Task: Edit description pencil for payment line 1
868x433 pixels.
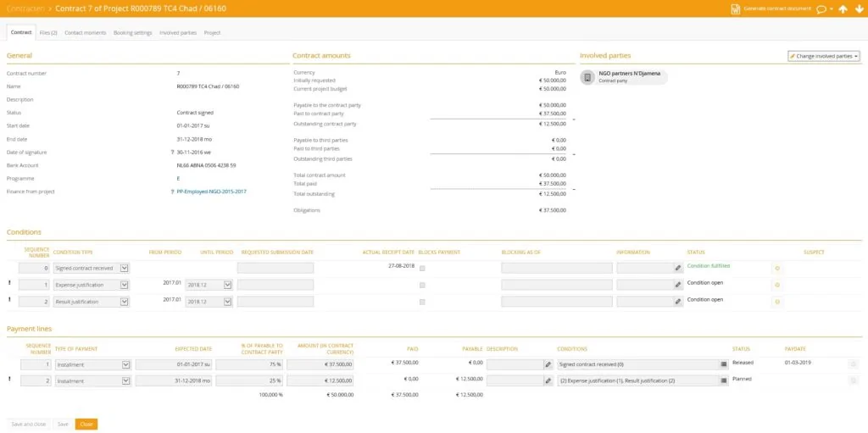Action: [x=548, y=365]
